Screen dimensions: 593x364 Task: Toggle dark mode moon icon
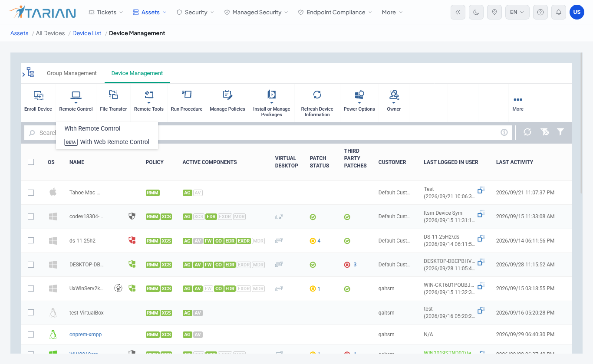476,12
